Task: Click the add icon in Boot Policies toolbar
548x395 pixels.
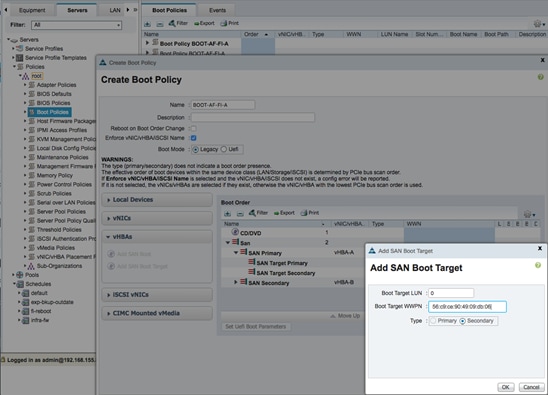Action: (147, 24)
